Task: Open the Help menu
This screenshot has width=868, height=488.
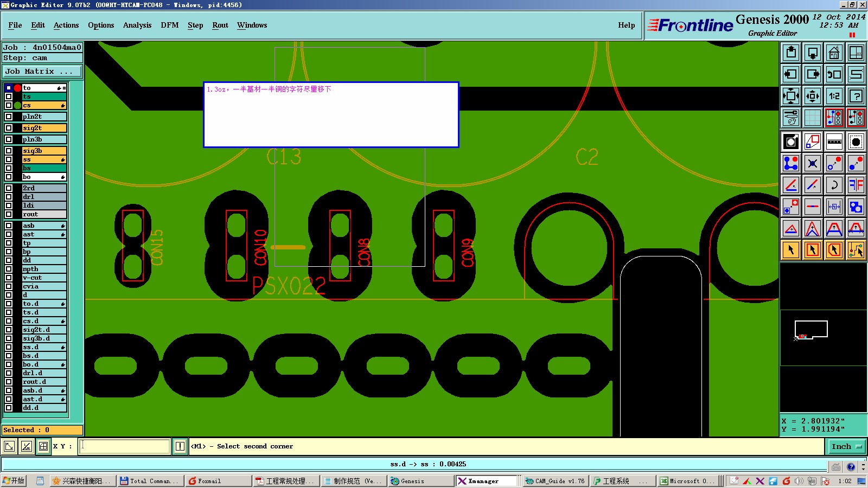Action: click(627, 25)
